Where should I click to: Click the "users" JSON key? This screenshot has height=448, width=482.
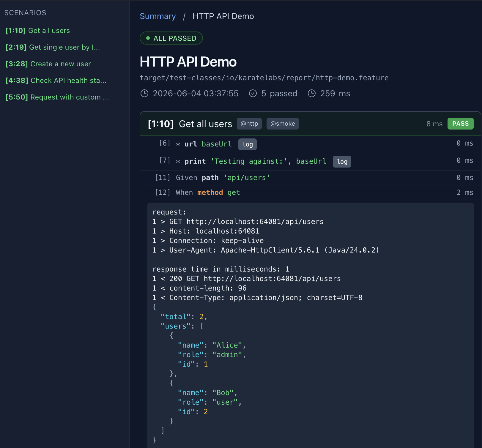pos(176,326)
